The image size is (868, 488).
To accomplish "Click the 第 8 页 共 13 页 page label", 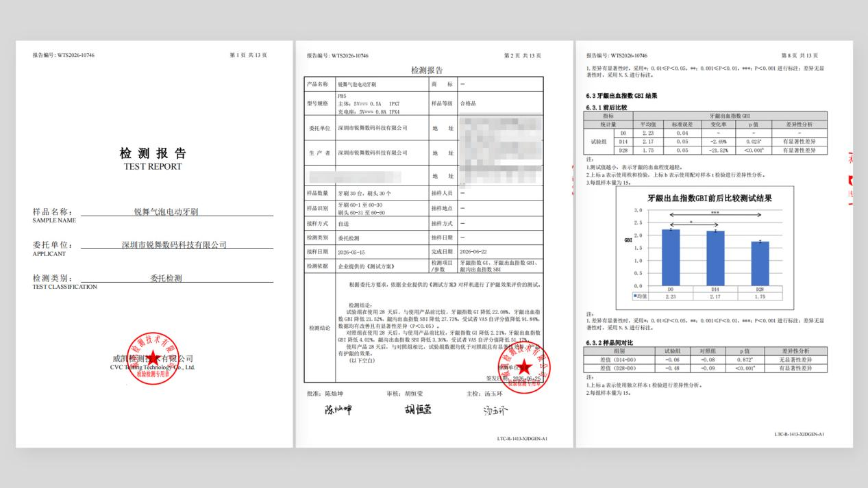I will [799, 55].
